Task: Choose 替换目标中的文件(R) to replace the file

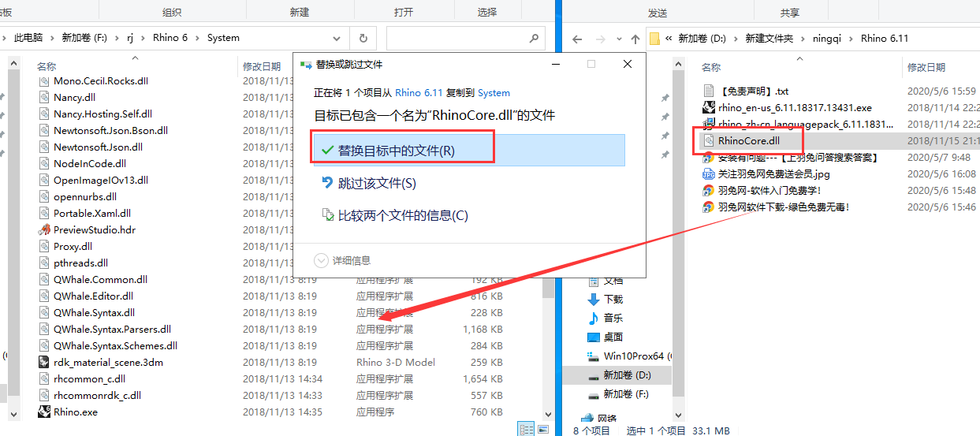Action: pos(469,150)
